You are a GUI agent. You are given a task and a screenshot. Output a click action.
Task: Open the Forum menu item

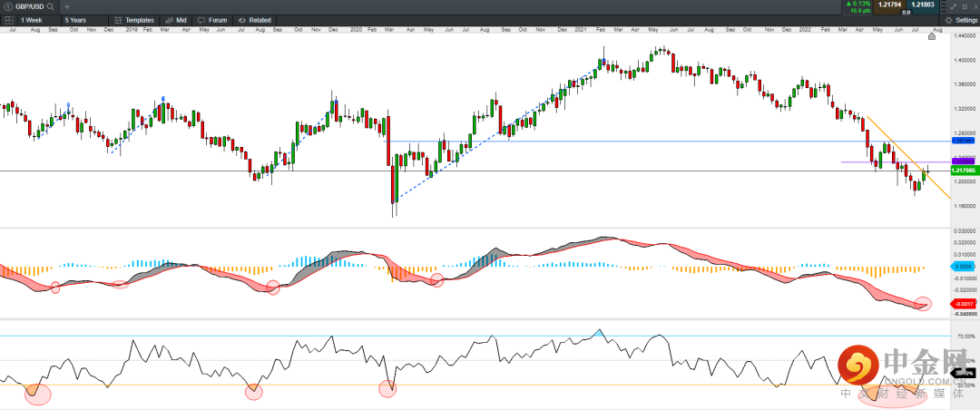(217, 19)
